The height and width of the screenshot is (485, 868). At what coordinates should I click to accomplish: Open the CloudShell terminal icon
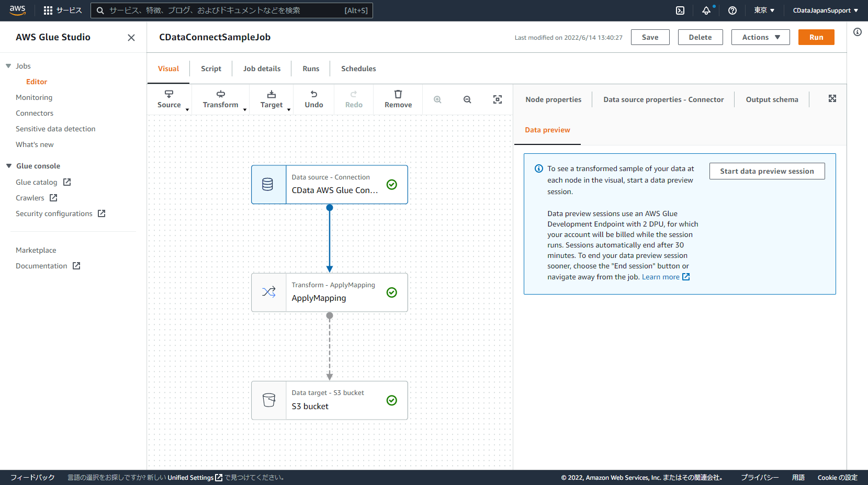coord(680,10)
